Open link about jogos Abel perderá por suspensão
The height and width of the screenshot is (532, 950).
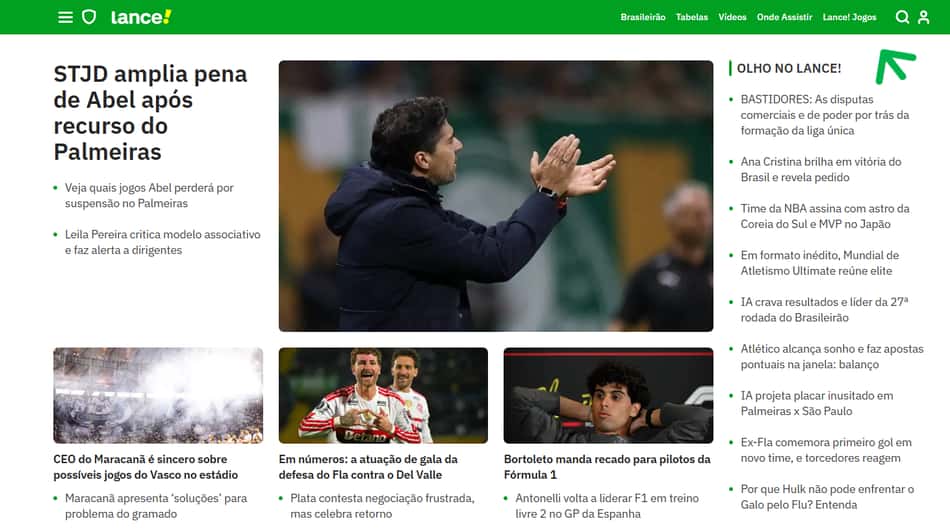(x=149, y=196)
